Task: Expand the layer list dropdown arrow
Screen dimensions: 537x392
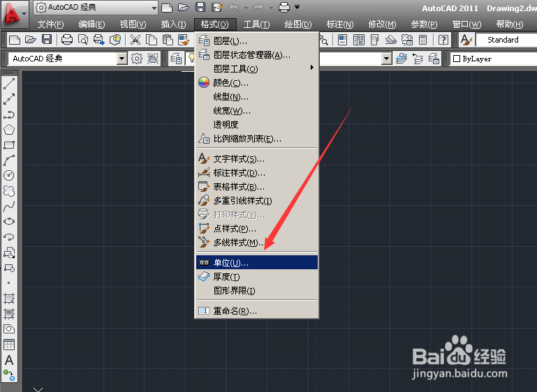Action: point(387,59)
